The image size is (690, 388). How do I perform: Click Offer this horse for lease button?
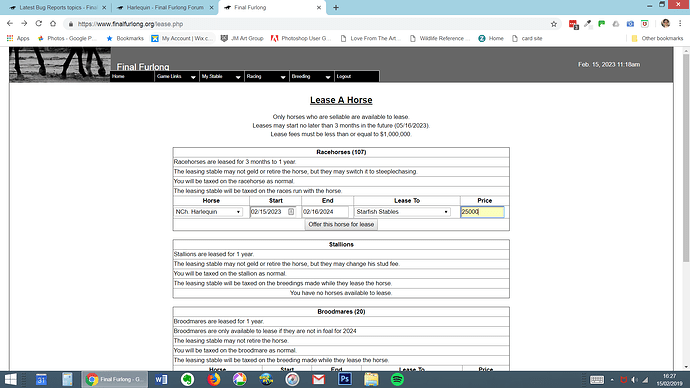coord(341,224)
